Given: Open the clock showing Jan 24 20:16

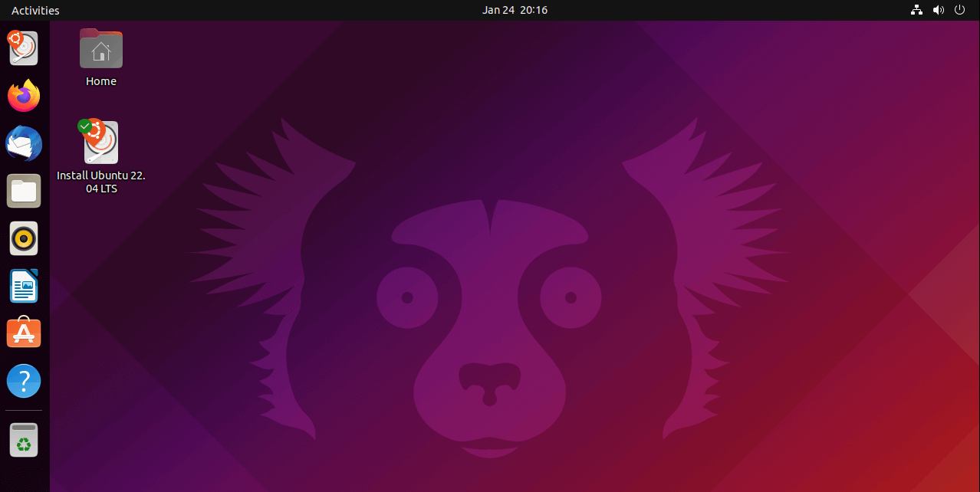Looking at the screenshot, I should pos(515,10).
